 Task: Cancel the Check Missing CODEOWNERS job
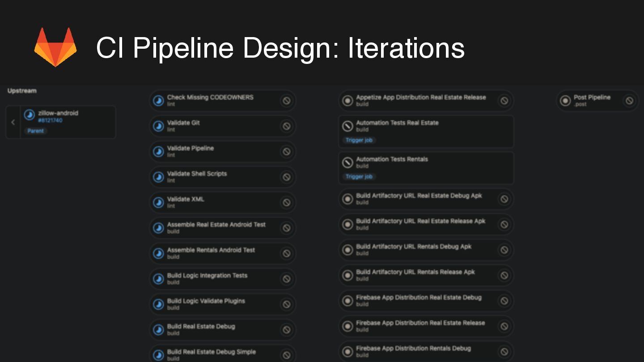click(x=286, y=101)
